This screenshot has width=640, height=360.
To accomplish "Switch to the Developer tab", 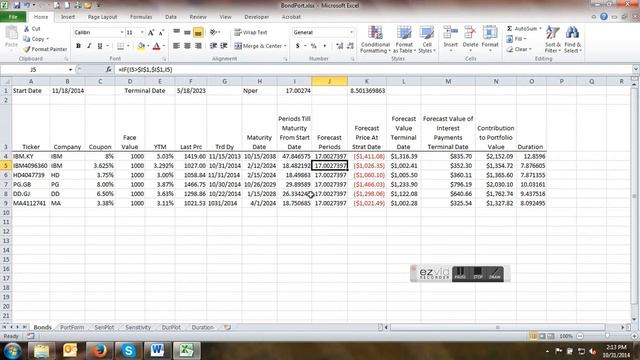I will coord(256,17).
